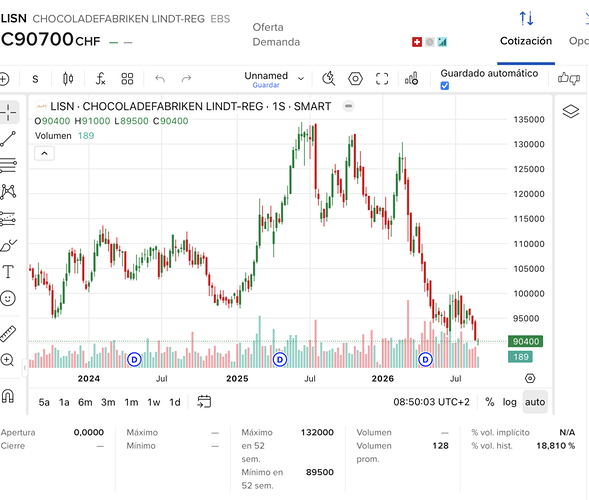Select the brush drawing tool
Viewport: 589px width, 500px height.
click(8, 245)
